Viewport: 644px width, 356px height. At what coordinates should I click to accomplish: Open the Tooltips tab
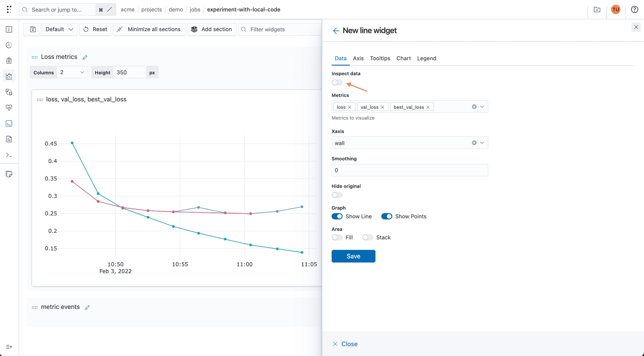[x=380, y=58]
